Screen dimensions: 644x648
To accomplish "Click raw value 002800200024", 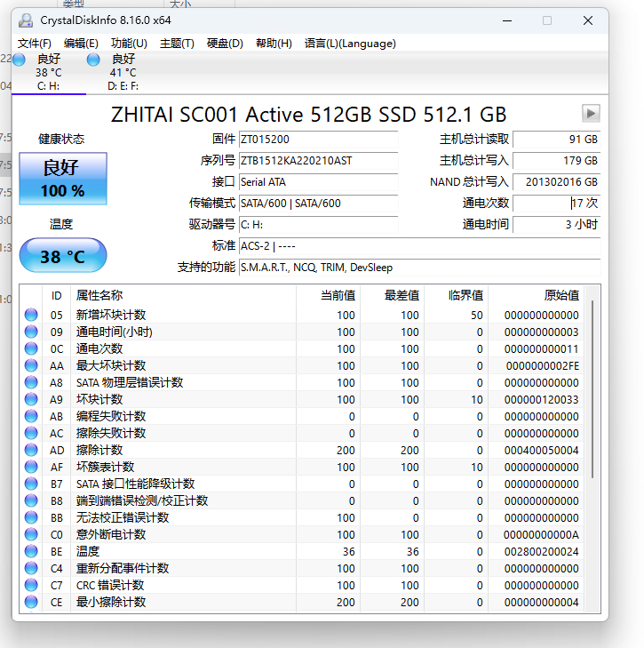I will (x=541, y=551).
